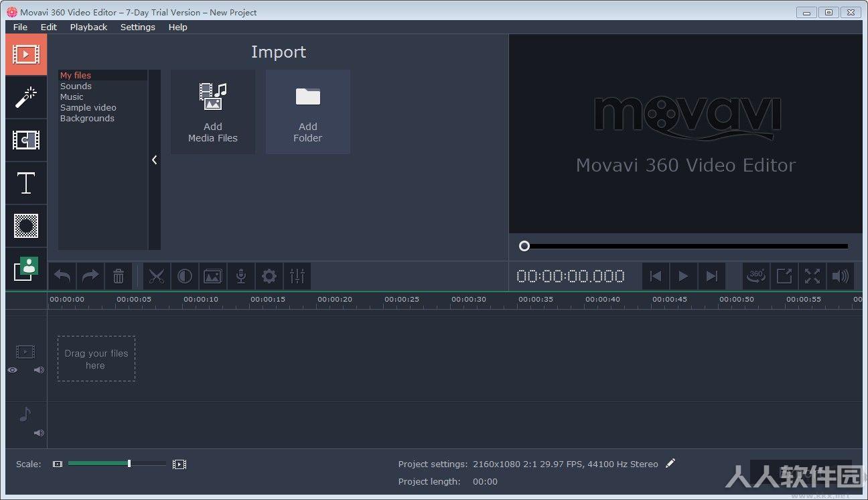Adjust preview volume speaker icon
Screen dimensions: 868x500
(x=841, y=276)
